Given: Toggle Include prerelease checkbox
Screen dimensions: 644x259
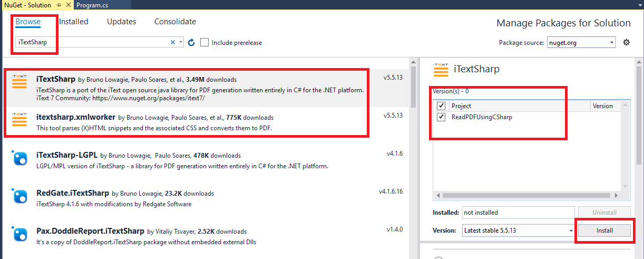Looking at the screenshot, I should pyautogui.click(x=204, y=42).
